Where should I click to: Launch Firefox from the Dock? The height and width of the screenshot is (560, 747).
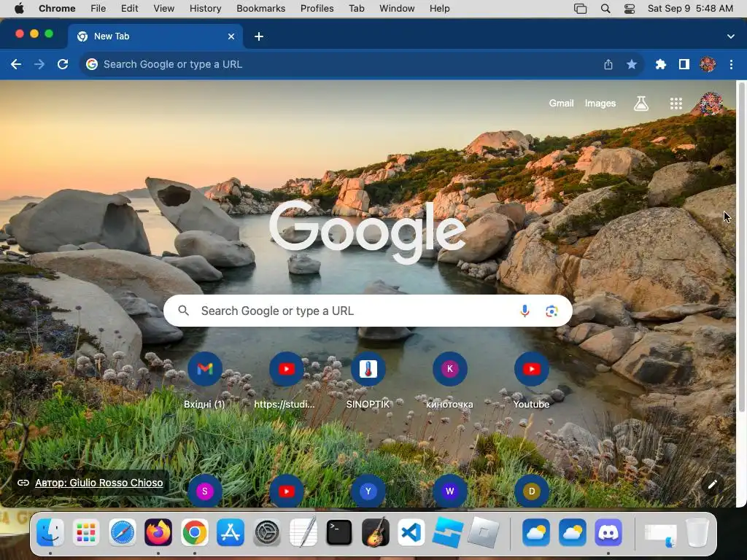(158, 532)
